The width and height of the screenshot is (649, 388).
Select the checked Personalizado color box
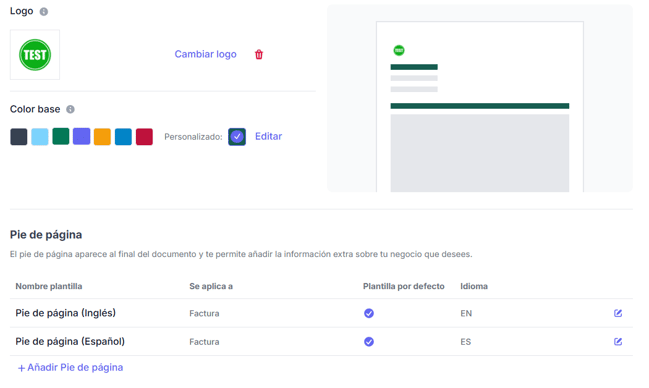click(x=237, y=137)
